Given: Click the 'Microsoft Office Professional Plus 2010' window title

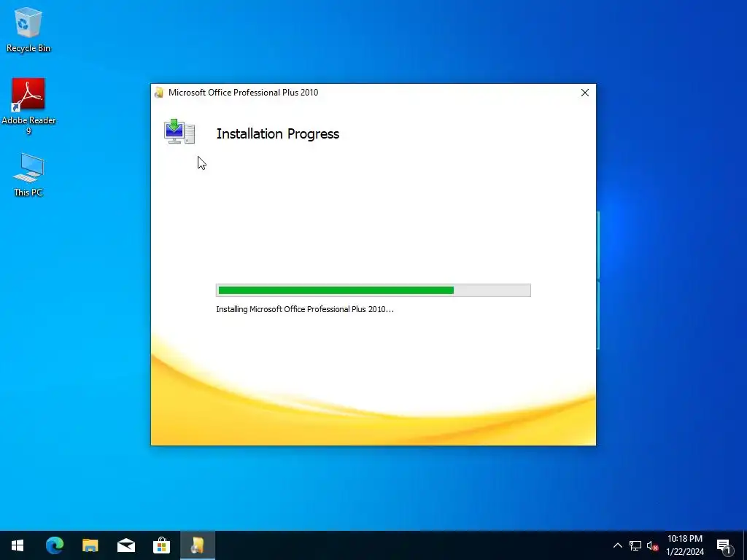Looking at the screenshot, I should point(243,93).
